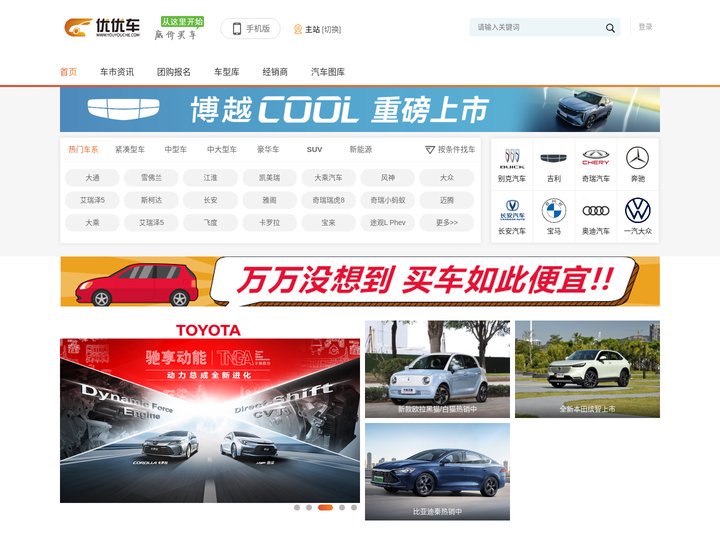Open the 车市资讯 navigation item
The height and width of the screenshot is (540, 720).
tap(117, 72)
